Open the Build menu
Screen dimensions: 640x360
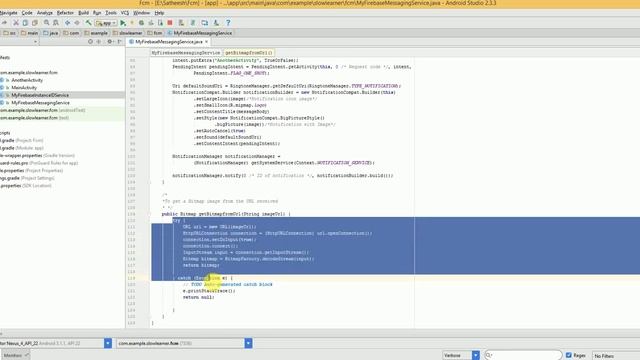tap(83, 13)
